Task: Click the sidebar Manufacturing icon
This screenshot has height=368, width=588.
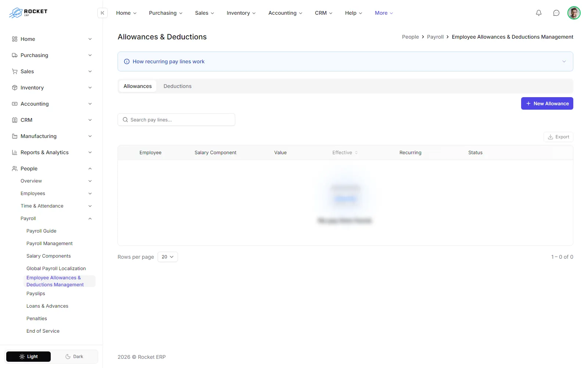Action: (x=15, y=136)
